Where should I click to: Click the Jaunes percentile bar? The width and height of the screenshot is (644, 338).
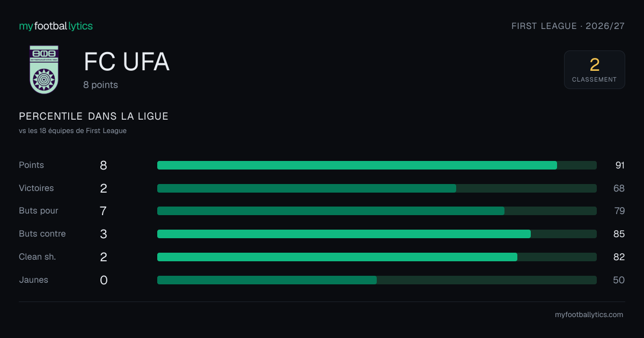(x=377, y=280)
